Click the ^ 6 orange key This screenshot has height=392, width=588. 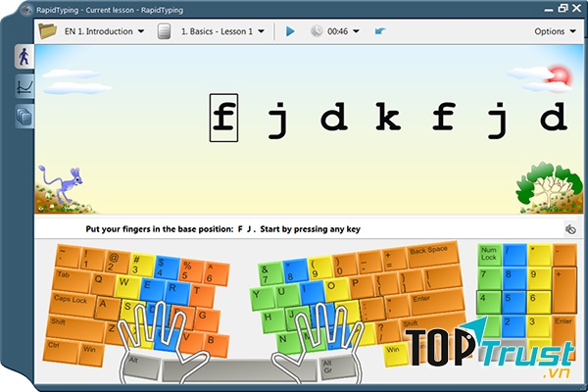(216, 273)
